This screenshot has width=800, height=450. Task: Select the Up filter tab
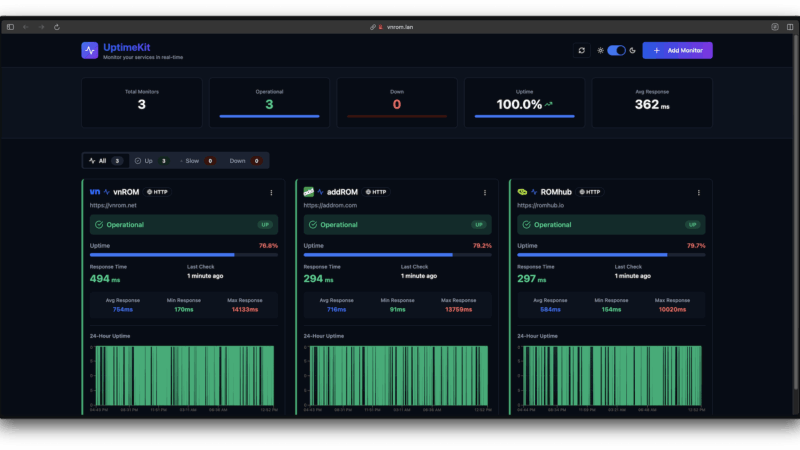pyautogui.click(x=150, y=160)
